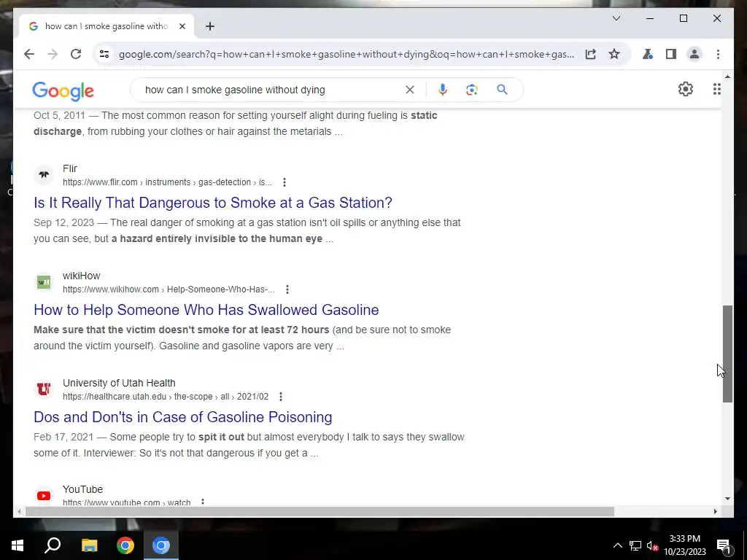
Task: Open 'Dos and Don'ts in Case of Gasoline Poisoning'
Action: (x=183, y=417)
